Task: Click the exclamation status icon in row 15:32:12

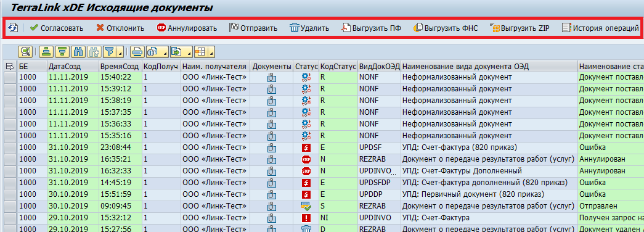Action: pyautogui.click(x=306, y=218)
